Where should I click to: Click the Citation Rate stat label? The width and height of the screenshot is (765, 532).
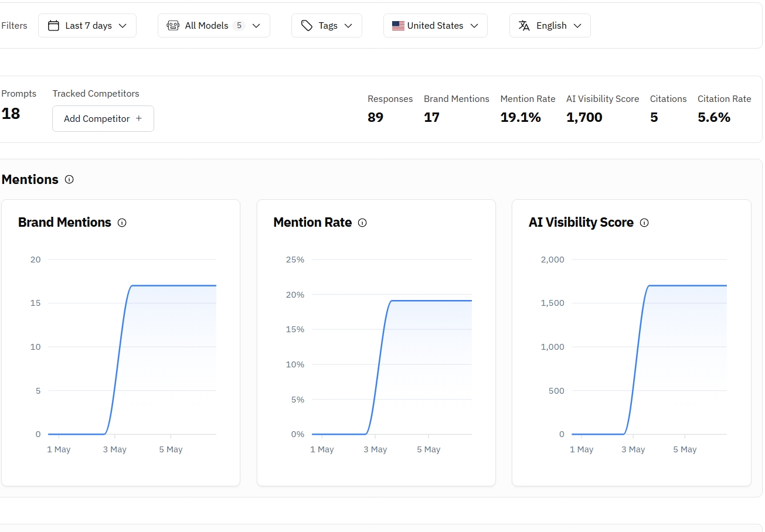tap(724, 99)
